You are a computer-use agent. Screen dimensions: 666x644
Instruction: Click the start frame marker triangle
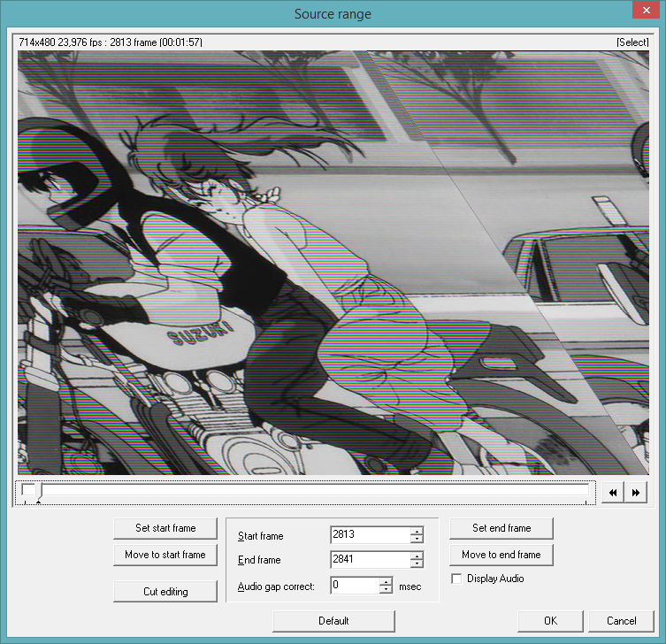coord(39,502)
